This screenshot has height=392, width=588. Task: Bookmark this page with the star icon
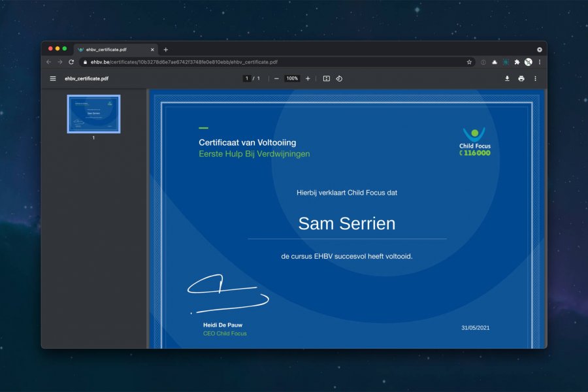(469, 62)
